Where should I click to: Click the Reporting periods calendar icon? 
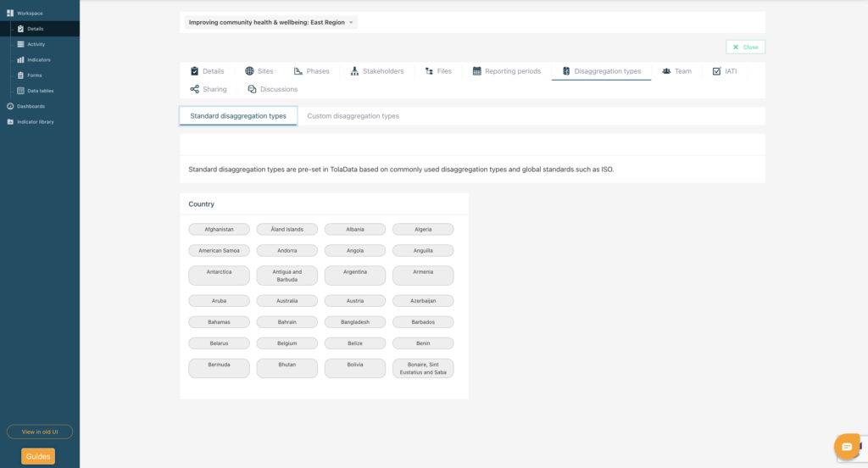pyautogui.click(x=476, y=71)
